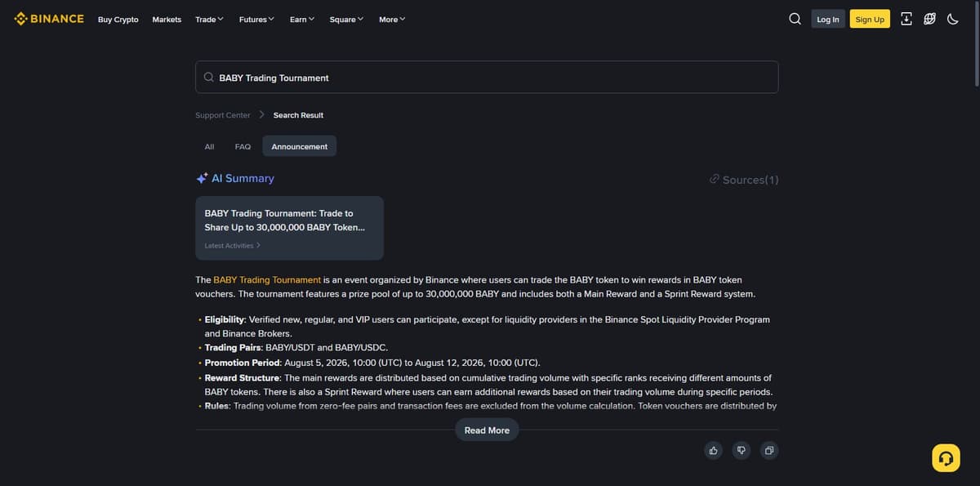Open the download app icon
The image size is (980, 486).
(906, 19)
